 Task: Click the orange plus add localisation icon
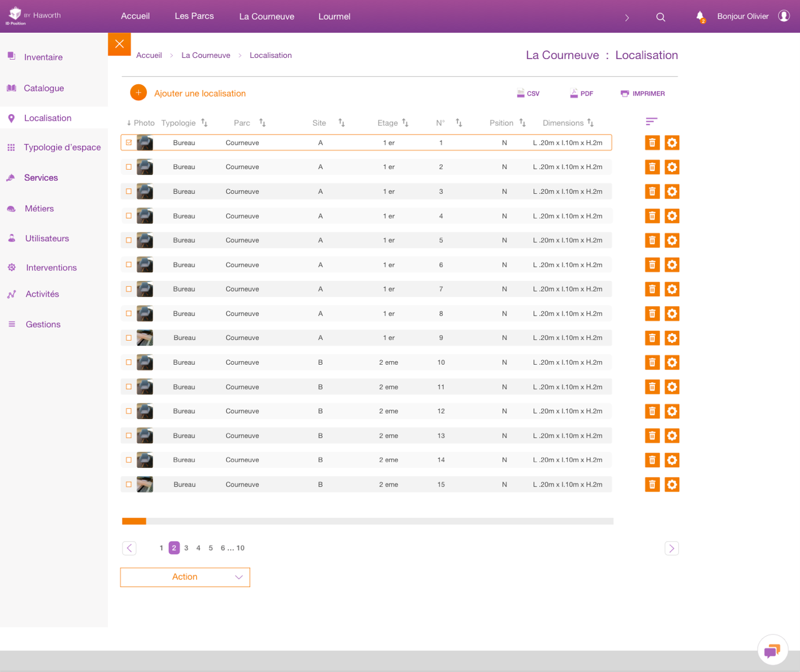tap(138, 93)
